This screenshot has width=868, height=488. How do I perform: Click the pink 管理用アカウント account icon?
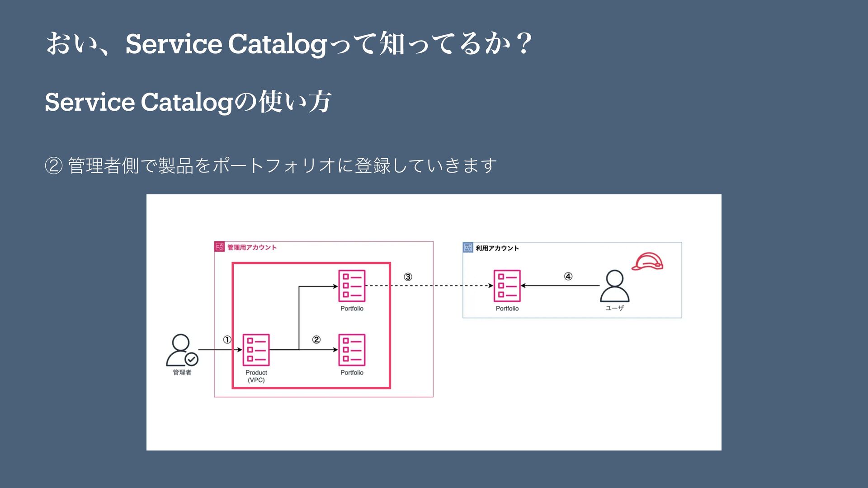[x=220, y=247]
